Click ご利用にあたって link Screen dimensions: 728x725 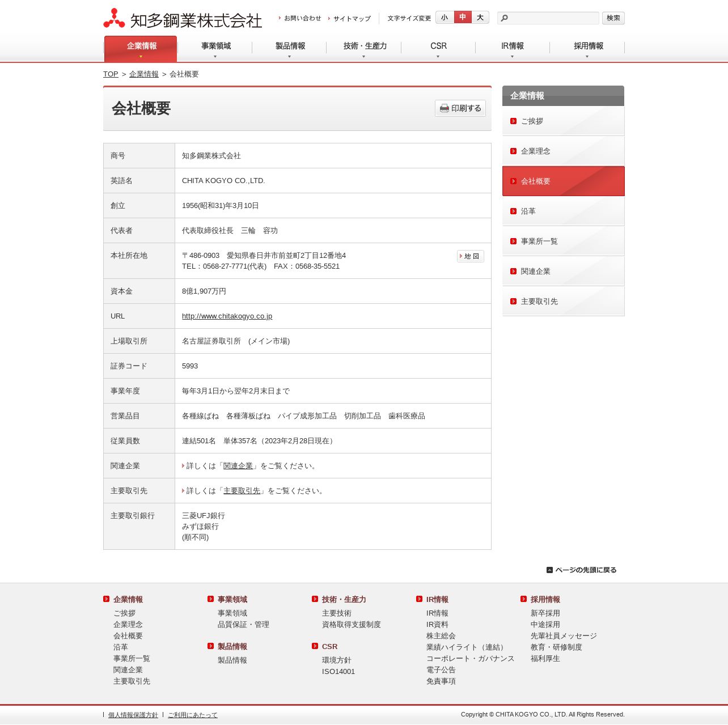click(193, 715)
